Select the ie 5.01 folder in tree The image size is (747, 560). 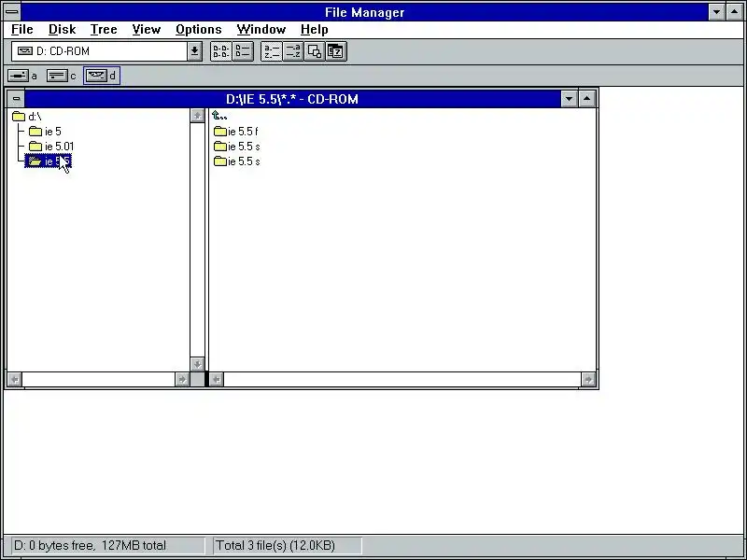(51, 147)
